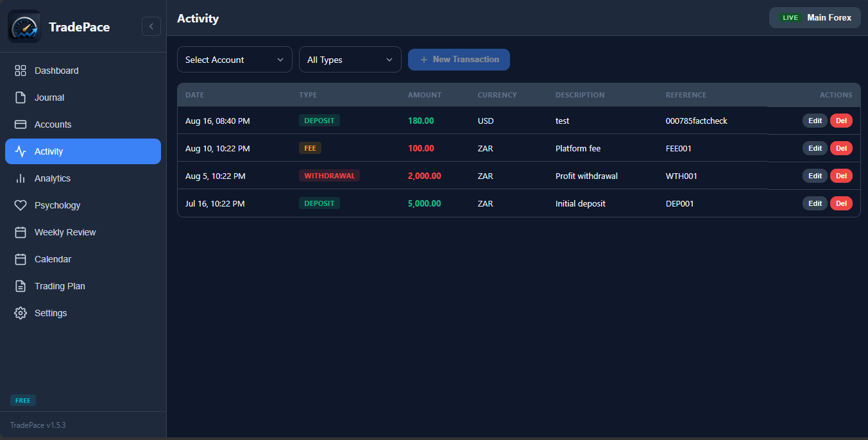The image size is (868, 440).
Task: Open the Psychology section
Action: coord(83,205)
